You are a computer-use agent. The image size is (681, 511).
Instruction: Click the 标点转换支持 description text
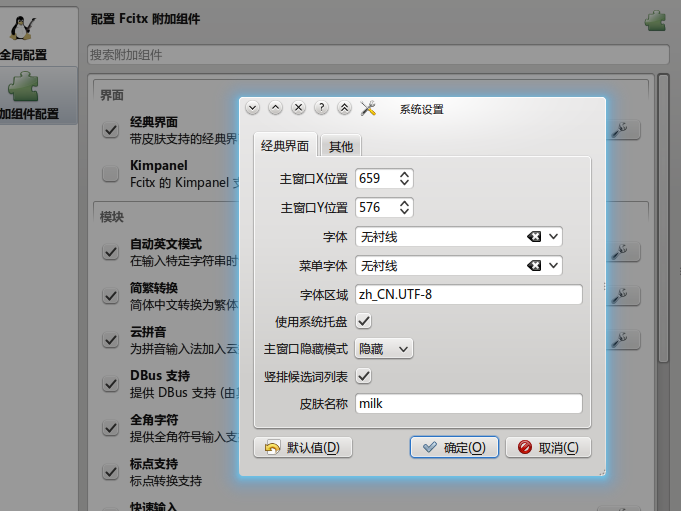166,481
